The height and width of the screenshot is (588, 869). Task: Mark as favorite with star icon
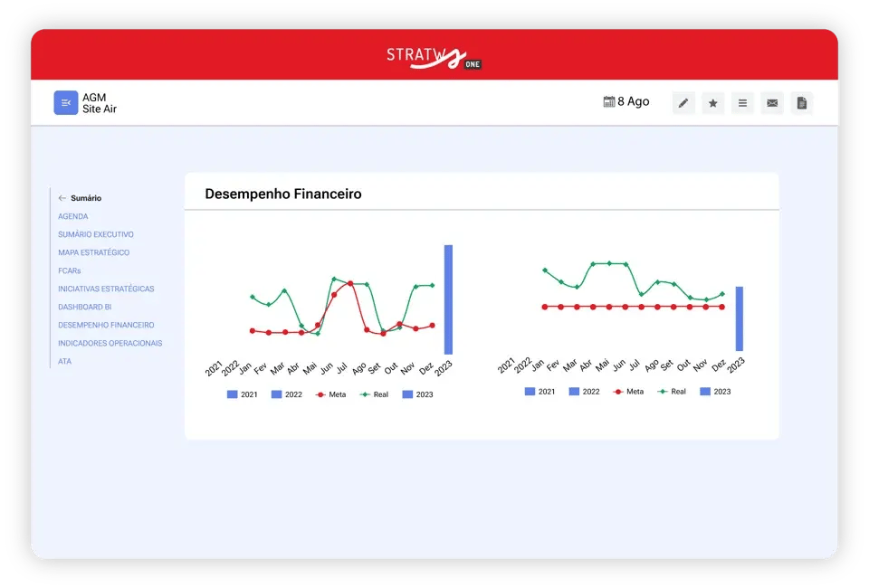[x=712, y=103]
